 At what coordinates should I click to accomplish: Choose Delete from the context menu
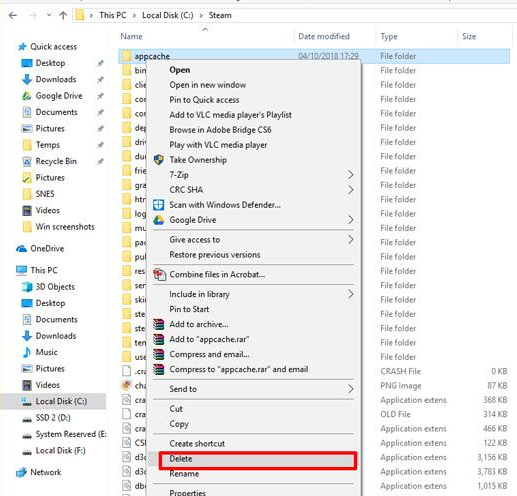click(181, 459)
